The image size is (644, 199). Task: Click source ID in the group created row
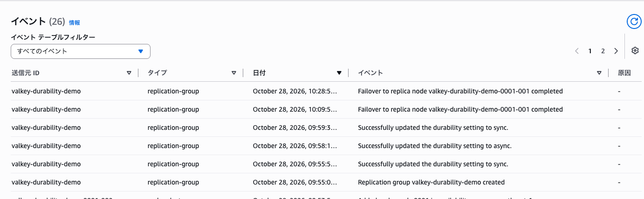[46, 182]
